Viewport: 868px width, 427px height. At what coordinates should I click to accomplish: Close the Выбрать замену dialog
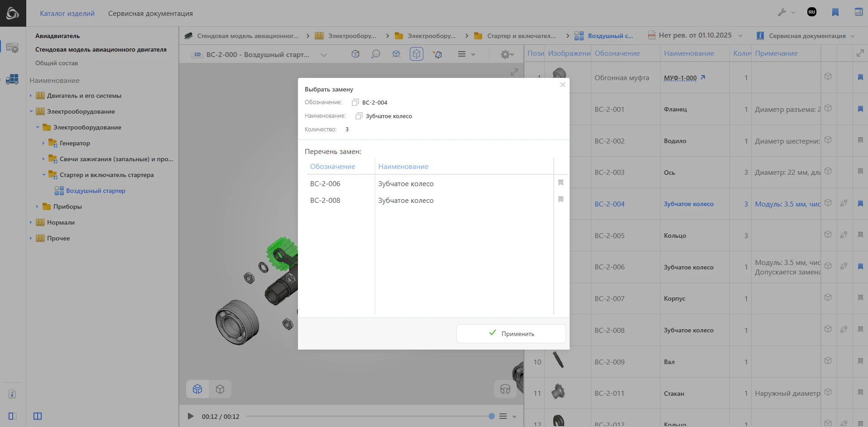(x=562, y=85)
